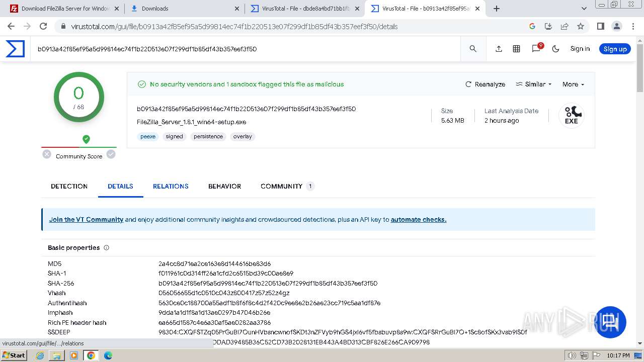Image resolution: width=644 pixels, height=362 pixels.
Task: Click the hash search input field
Action: (247, 49)
